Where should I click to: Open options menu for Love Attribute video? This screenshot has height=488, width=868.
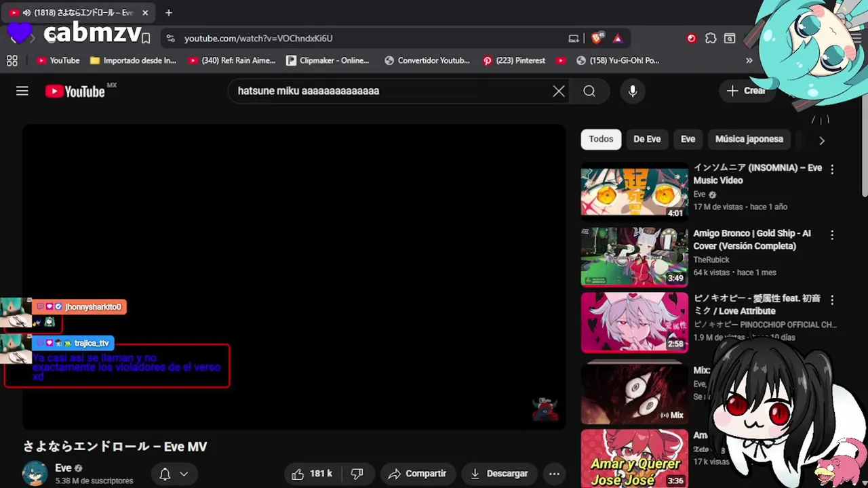832,300
